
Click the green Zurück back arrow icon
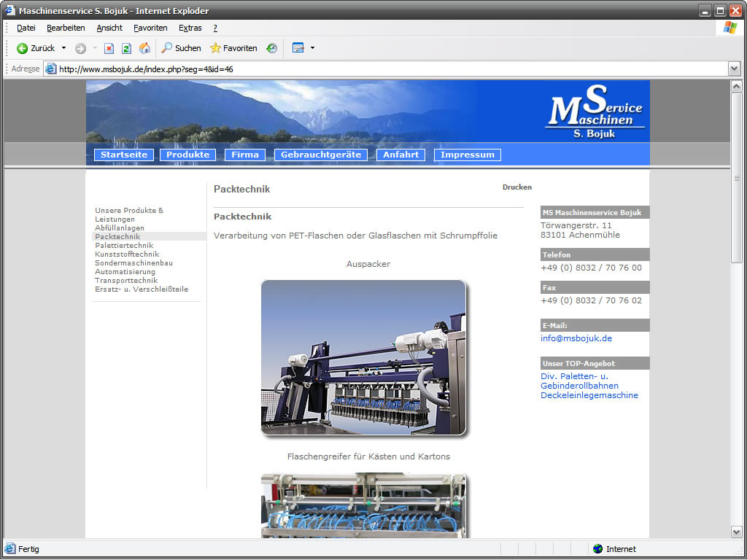click(22, 48)
